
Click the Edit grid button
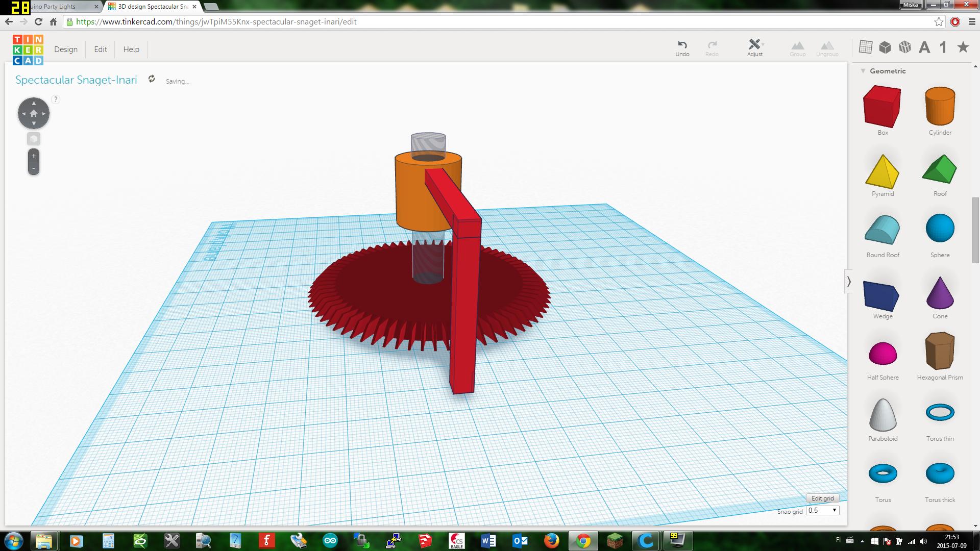(822, 498)
